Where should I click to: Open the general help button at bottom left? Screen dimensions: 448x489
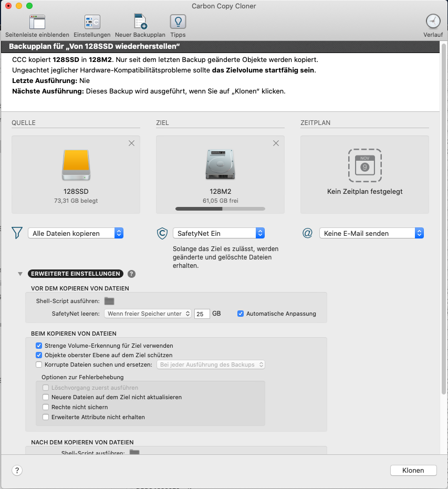(17, 470)
